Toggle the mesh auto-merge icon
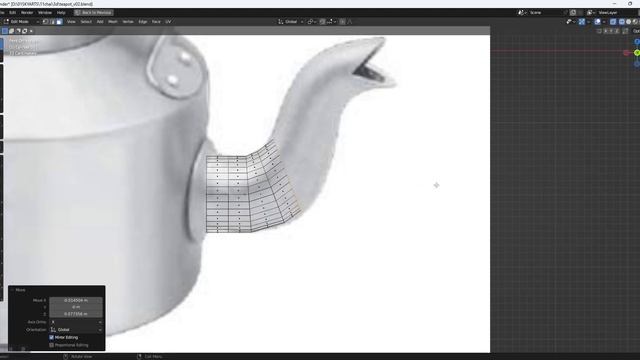The width and height of the screenshot is (640, 360). pyautogui.click(x=625, y=31)
